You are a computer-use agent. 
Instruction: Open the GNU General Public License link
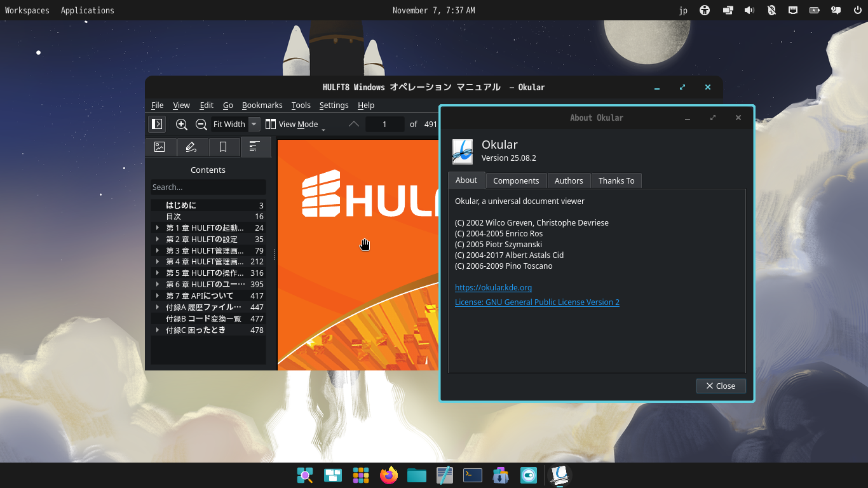[537, 302]
